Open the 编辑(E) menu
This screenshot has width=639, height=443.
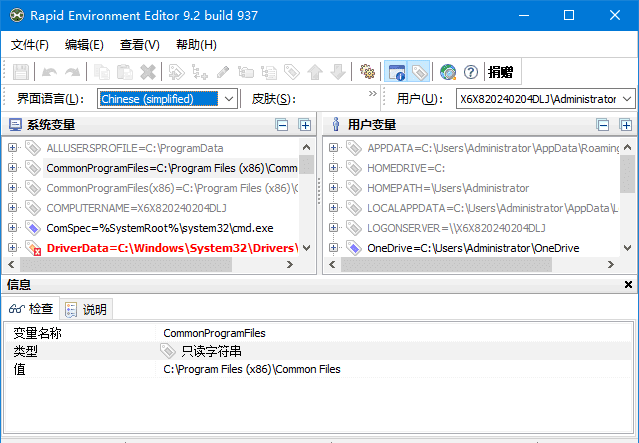tap(84, 44)
